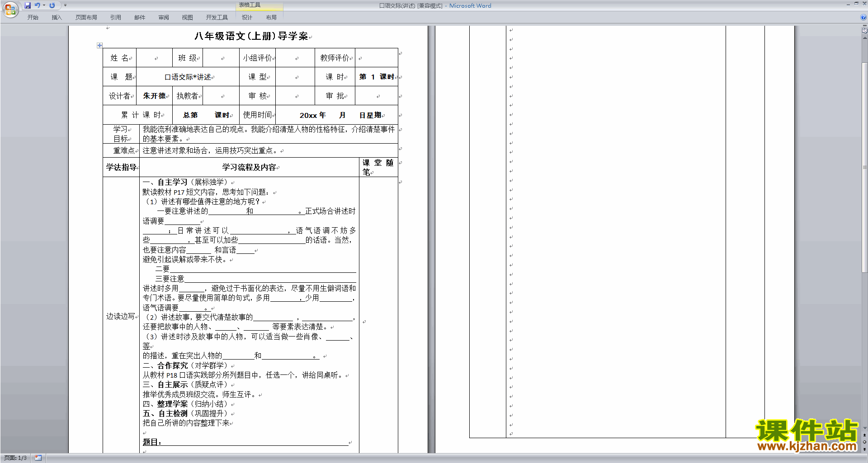
Task: Open the Select Browse Object button
Action: (864, 442)
